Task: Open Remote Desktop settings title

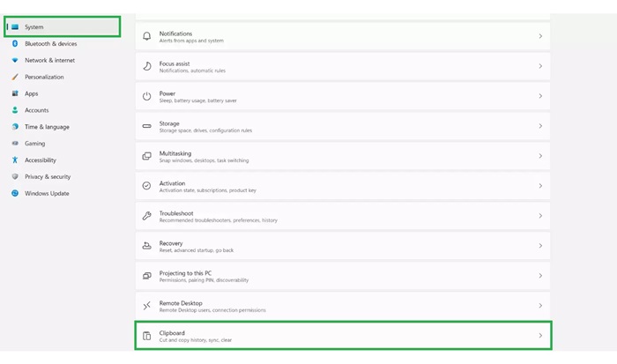Action: pos(181,303)
